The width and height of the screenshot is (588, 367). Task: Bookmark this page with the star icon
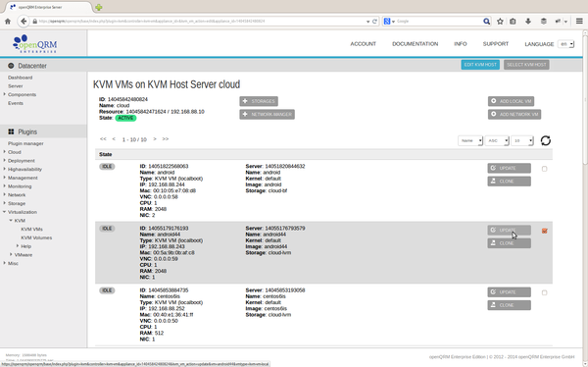pos(500,22)
